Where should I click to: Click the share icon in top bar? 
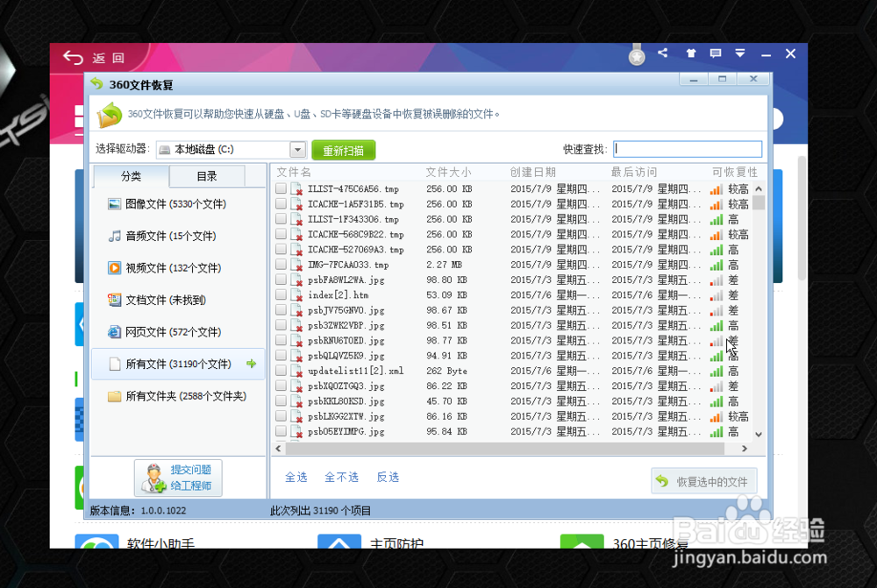pyautogui.click(x=663, y=53)
